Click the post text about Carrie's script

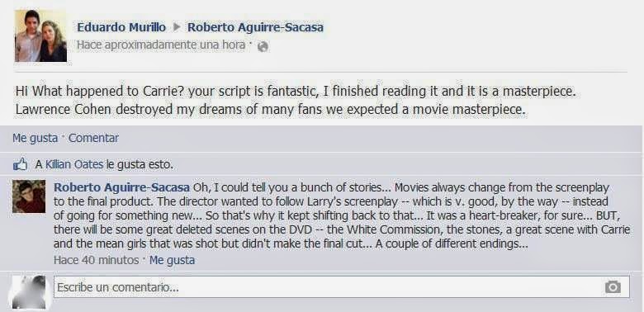pos(296,101)
